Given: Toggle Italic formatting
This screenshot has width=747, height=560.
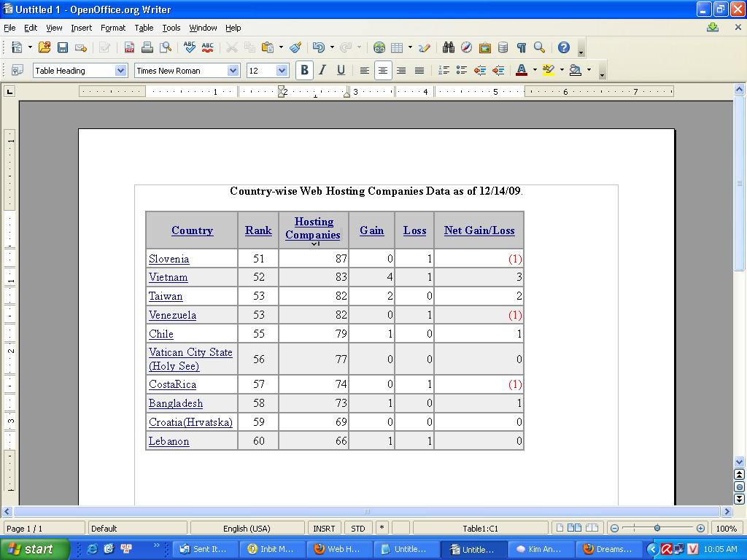Looking at the screenshot, I should coord(322,71).
